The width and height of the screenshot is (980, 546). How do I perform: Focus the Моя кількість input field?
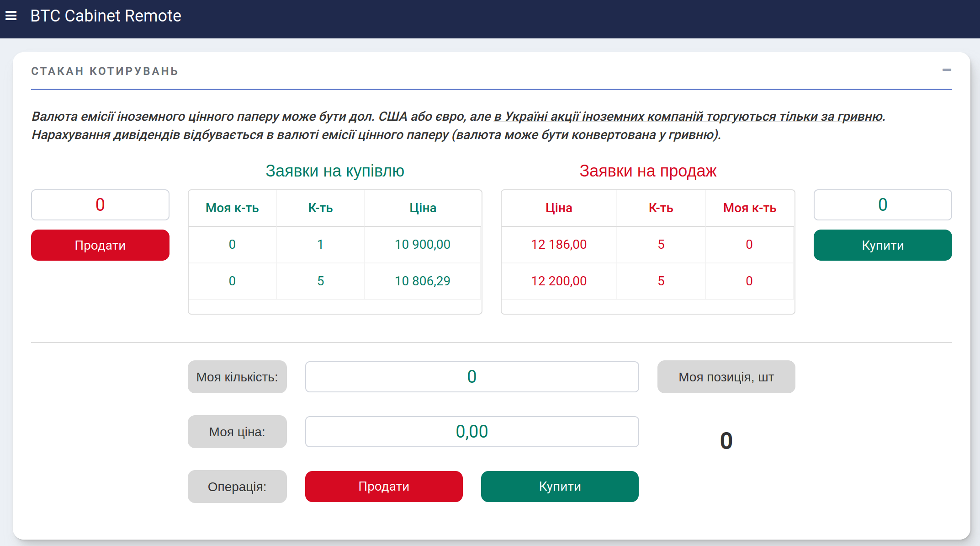tap(471, 377)
